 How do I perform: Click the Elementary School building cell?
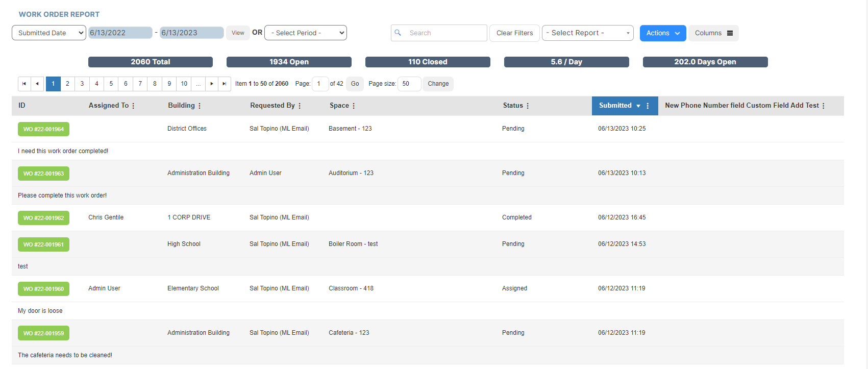(x=193, y=288)
